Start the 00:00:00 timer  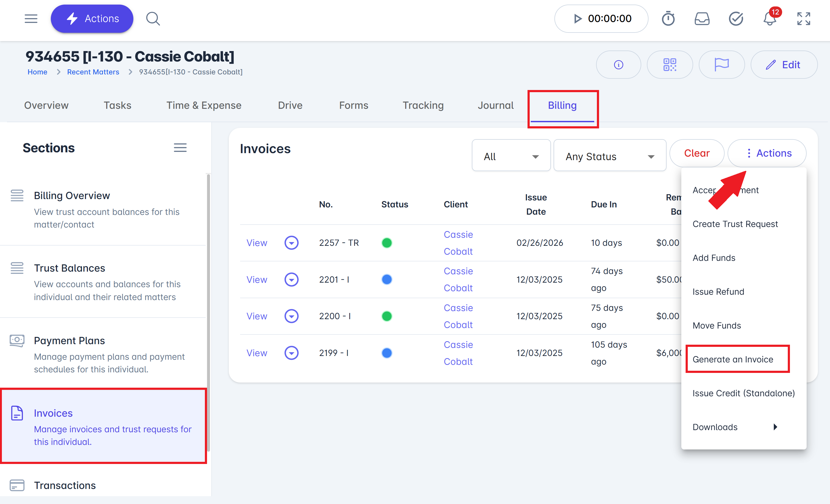point(601,19)
